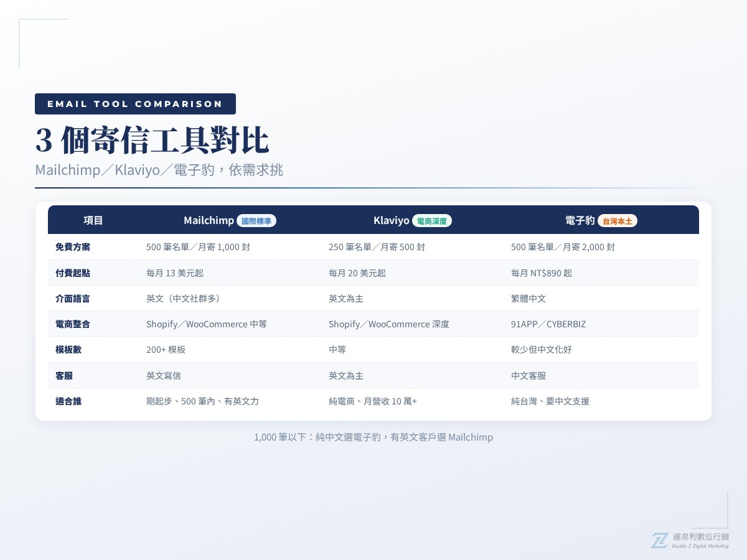Click the Double Z Digital Marketing tagline

coord(700,546)
